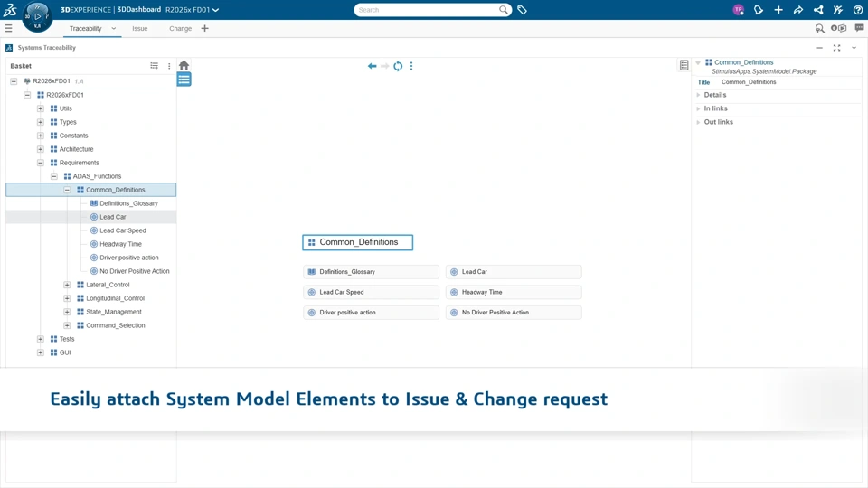Maximize the Systems Traceability widget
868x488 pixels.
tap(837, 48)
